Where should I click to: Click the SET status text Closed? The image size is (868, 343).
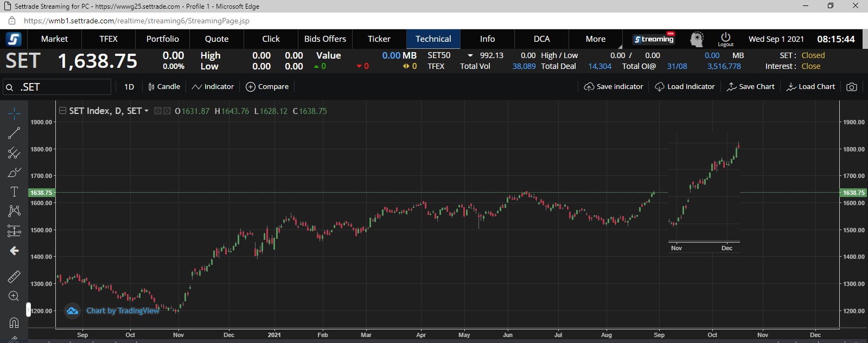click(x=813, y=55)
